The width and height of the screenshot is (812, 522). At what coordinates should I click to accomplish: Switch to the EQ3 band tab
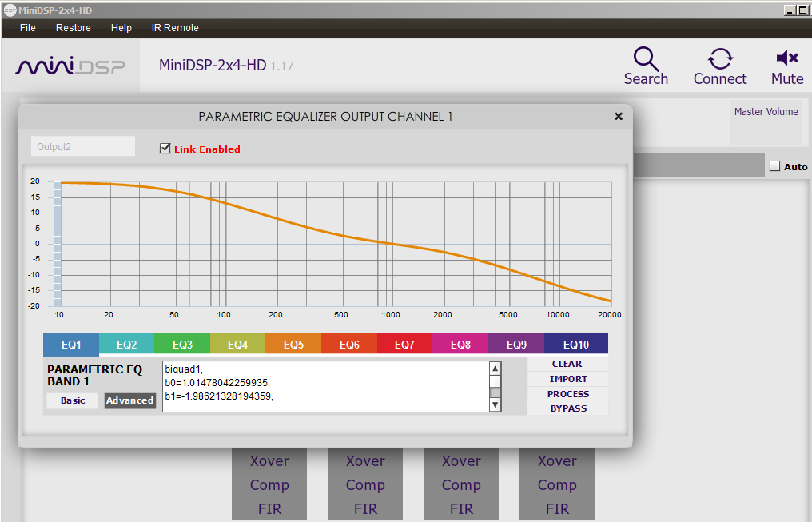(x=182, y=344)
